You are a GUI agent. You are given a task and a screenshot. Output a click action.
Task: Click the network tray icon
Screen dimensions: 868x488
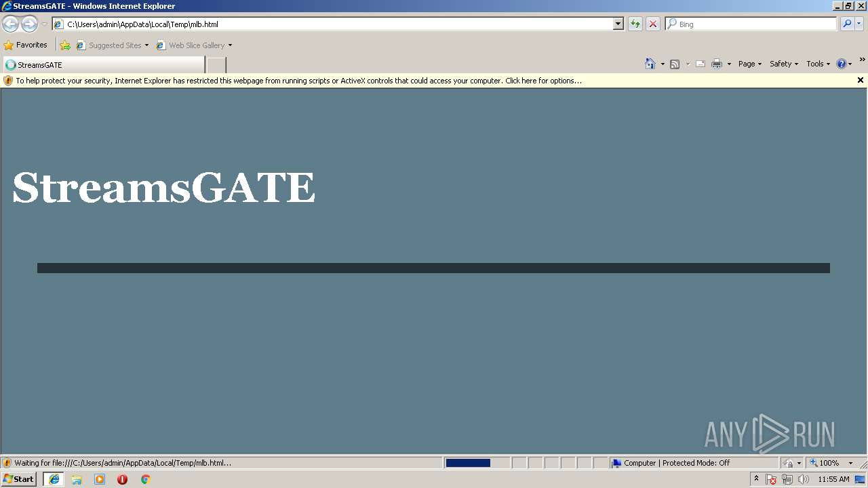[x=787, y=480]
